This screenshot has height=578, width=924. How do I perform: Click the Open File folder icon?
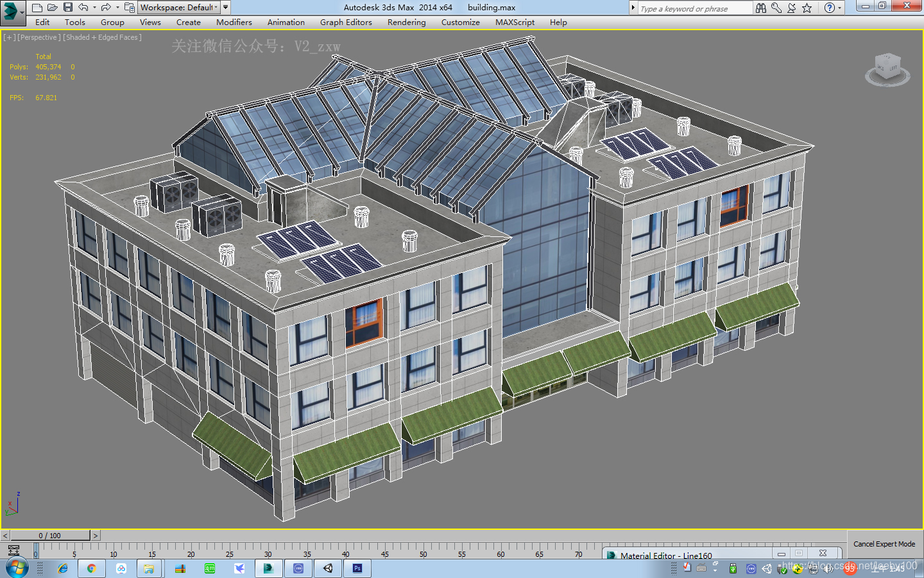click(x=52, y=8)
